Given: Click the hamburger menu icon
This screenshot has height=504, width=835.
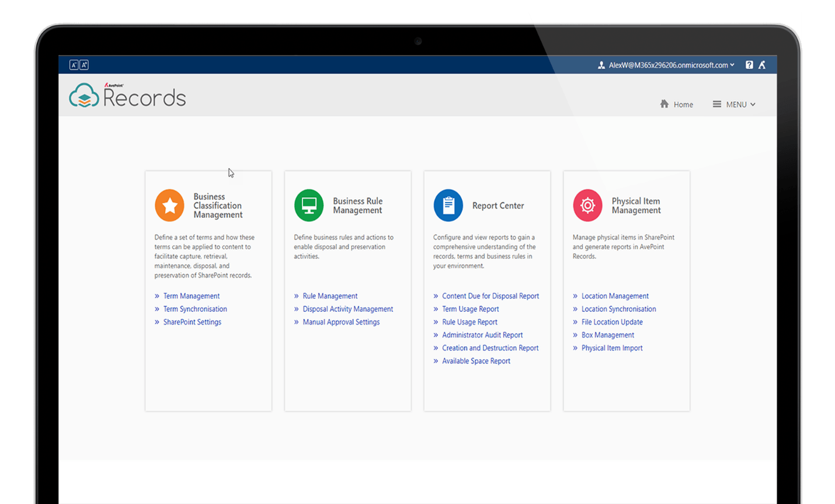Looking at the screenshot, I should pyautogui.click(x=716, y=104).
